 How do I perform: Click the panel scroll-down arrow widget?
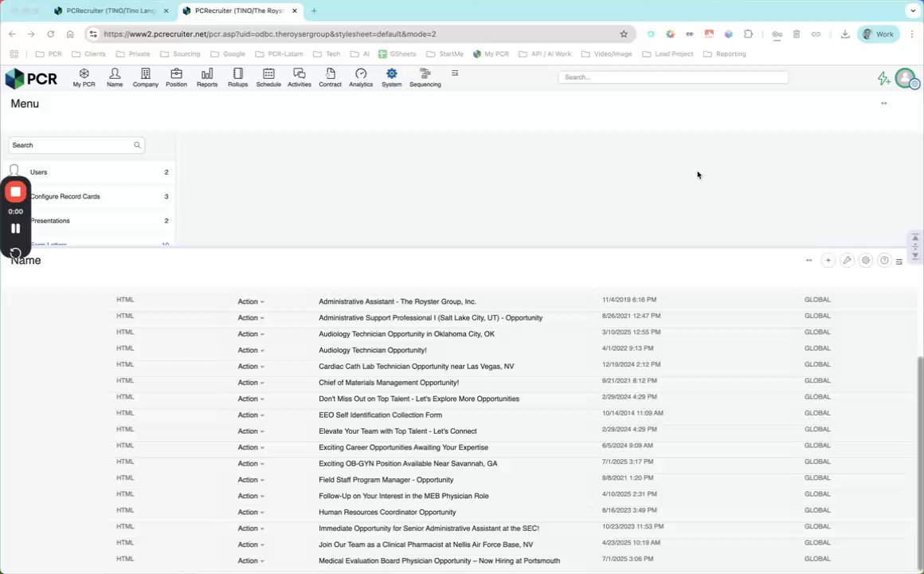pyautogui.click(x=915, y=255)
